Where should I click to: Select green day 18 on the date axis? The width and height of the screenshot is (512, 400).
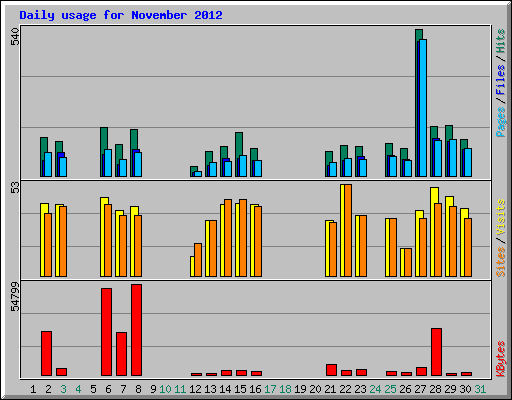tap(285, 389)
